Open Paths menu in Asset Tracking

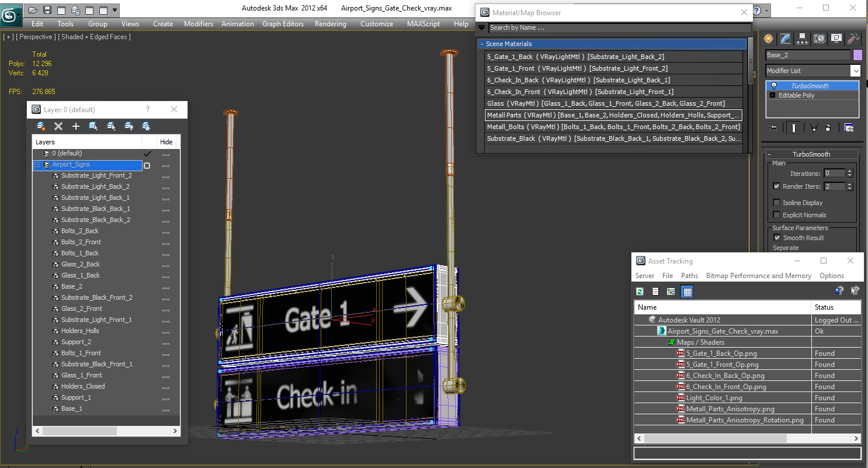689,276
